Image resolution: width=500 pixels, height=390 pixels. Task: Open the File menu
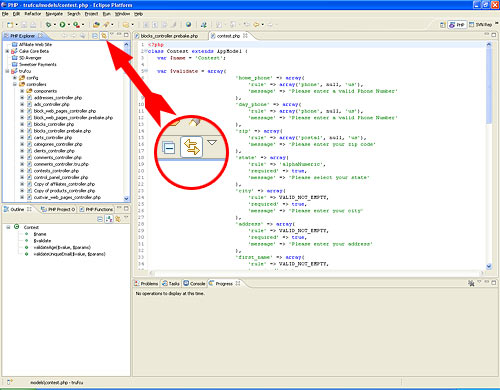pyautogui.click(x=5, y=14)
